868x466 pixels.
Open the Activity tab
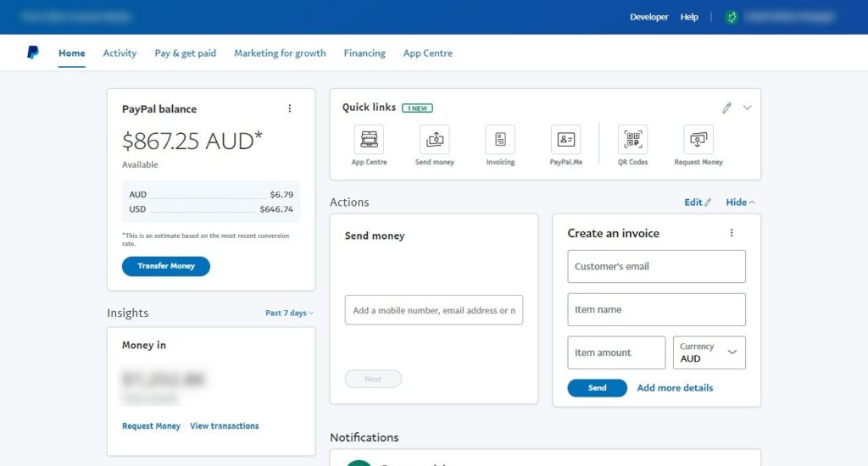pyautogui.click(x=120, y=53)
